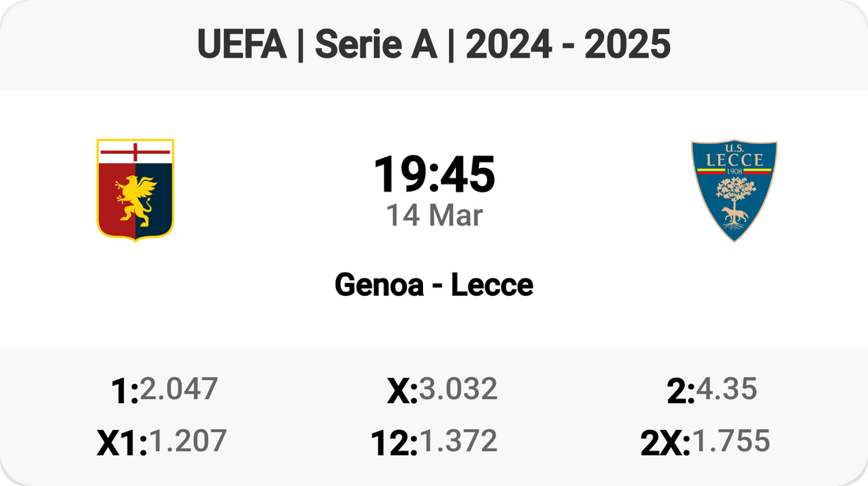Viewport: 868px width, 486px height.
Task: Select draw odds 3.032
Action: pyautogui.click(x=458, y=389)
